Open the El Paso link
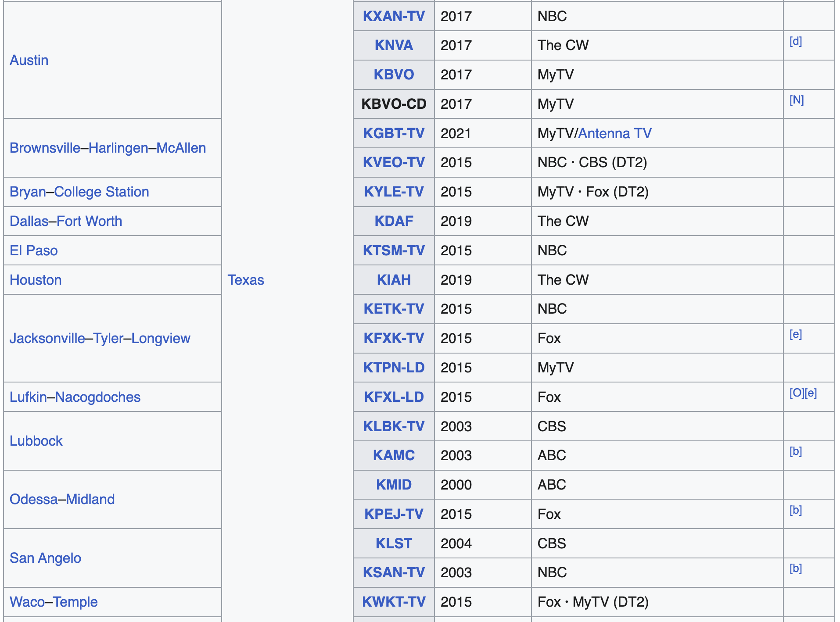This screenshot has width=840, height=622. click(34, 250)
